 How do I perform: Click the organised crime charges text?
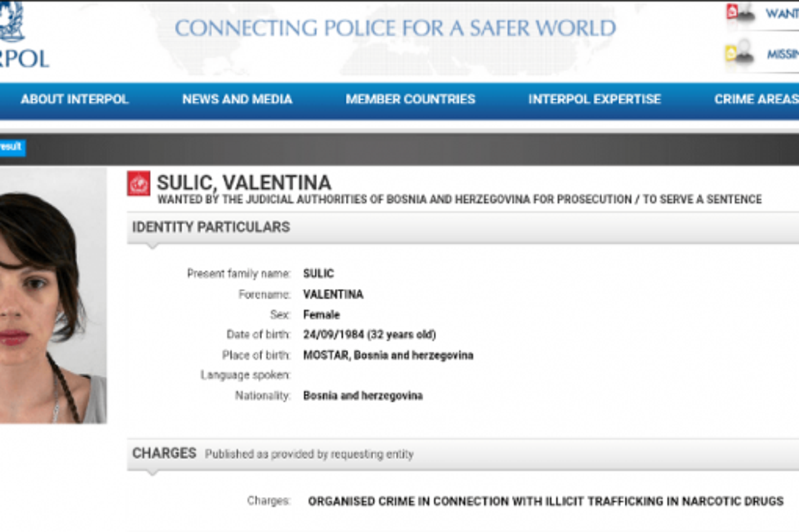coord(546,501)
